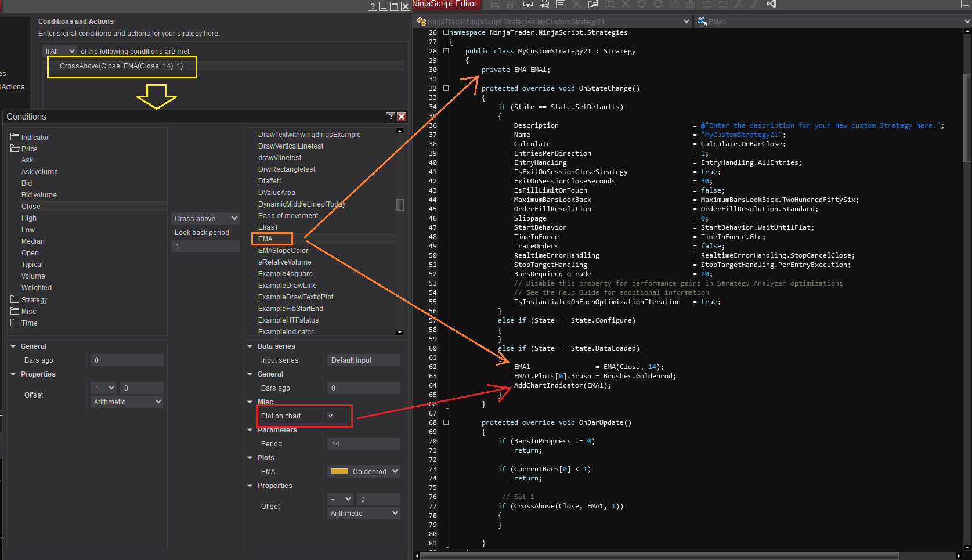The image size is (972, 560).
Task: Click the Print icon in editor toolbar
Action: 528,4
